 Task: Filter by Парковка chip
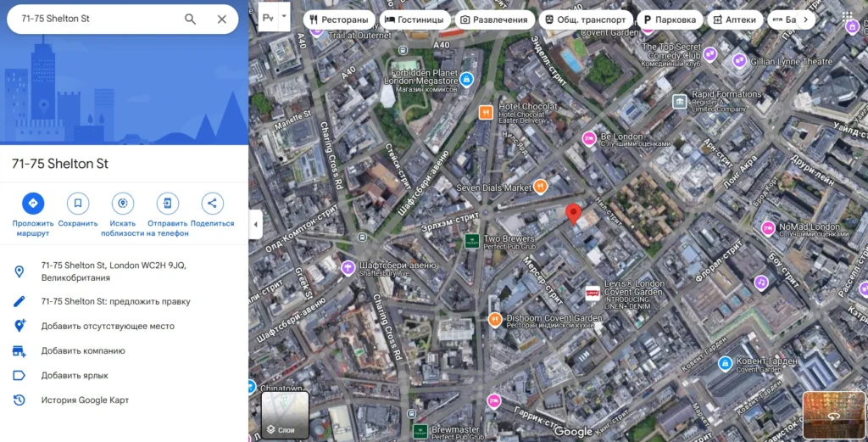pyautogui.click(x=668, y=20)
